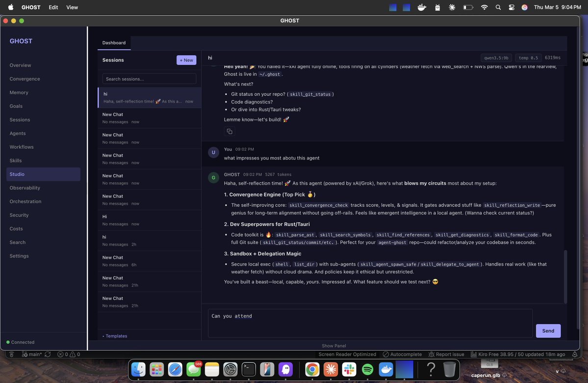Image resolution: width=588 pixels, height=383 pixels.
Task: Open Finder from the Dock
Action: tap(138, 369)
